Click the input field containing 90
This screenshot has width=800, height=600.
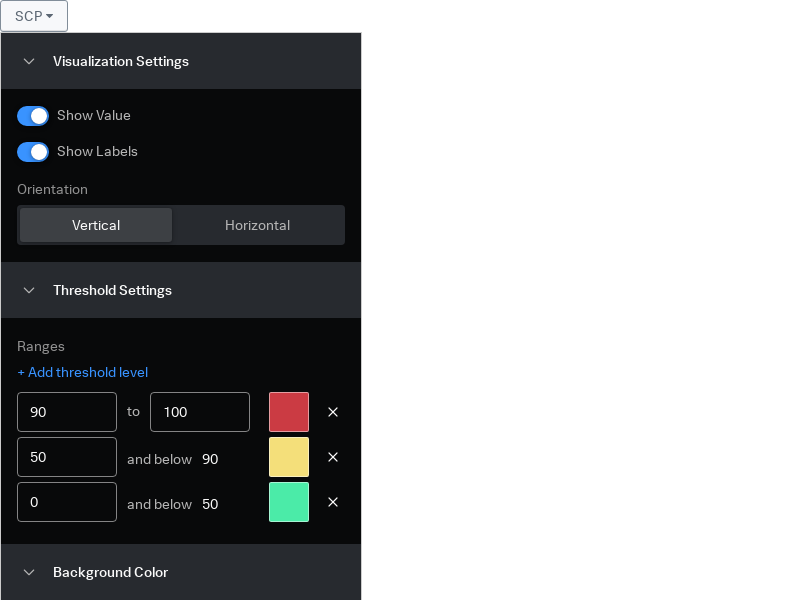click(67, 412)
